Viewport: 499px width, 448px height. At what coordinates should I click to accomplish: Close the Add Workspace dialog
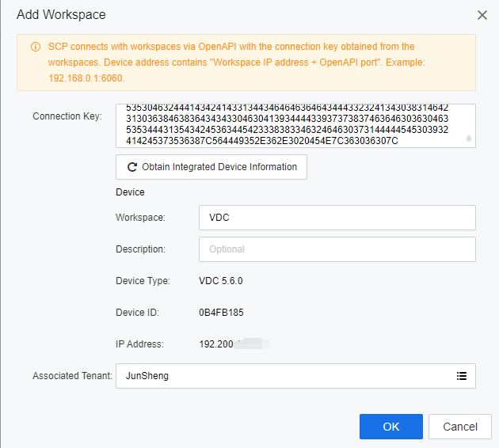tap(482, 15)
